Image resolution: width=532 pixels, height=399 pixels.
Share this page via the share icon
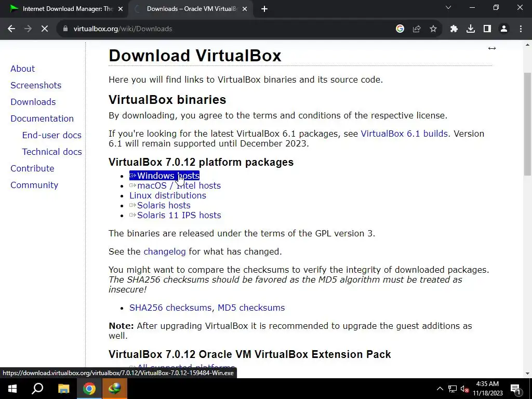tap(417, 29)
